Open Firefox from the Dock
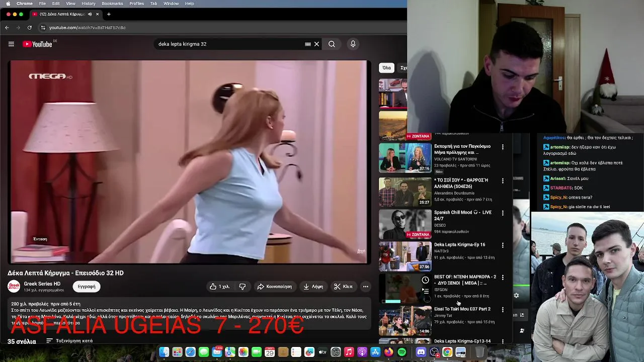Screen dimensions: 644x362 [388, 352]
